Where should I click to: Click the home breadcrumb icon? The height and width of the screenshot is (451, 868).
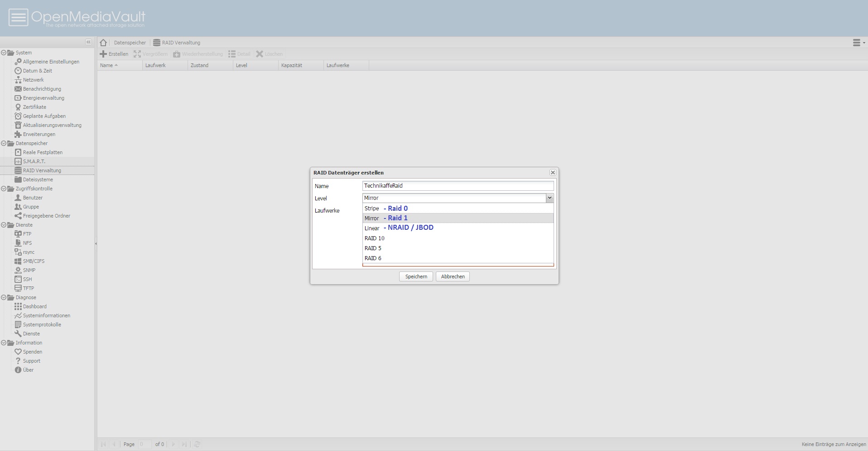(103, 43)
